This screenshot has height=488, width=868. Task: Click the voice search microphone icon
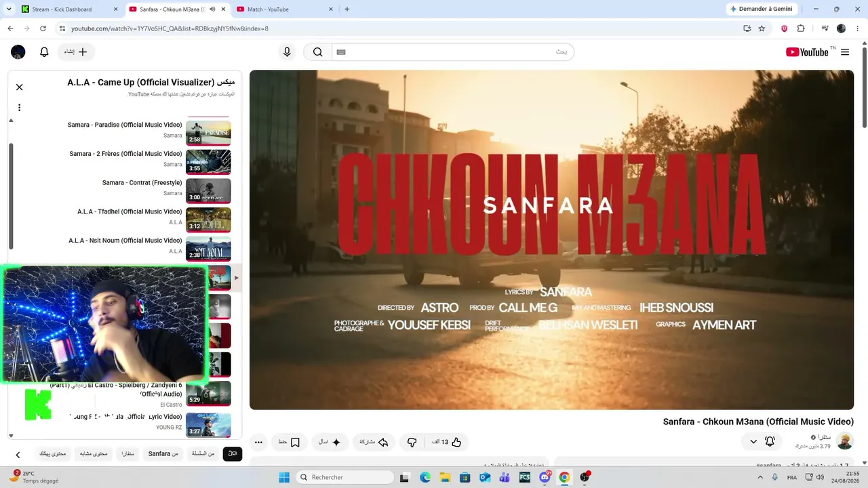pos(287,52)
